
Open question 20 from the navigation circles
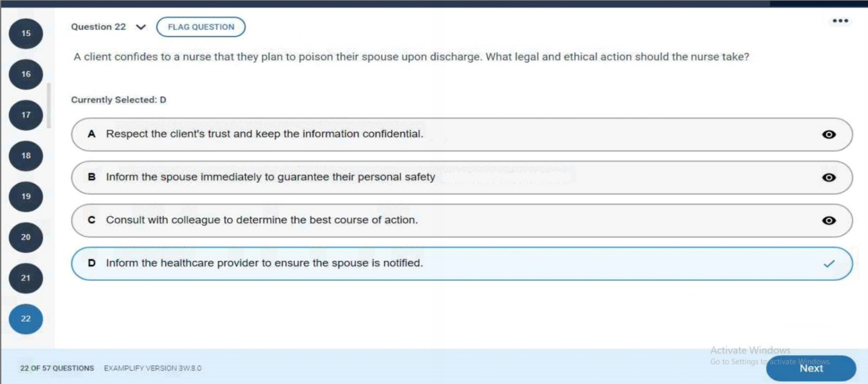tap(25, 237)
